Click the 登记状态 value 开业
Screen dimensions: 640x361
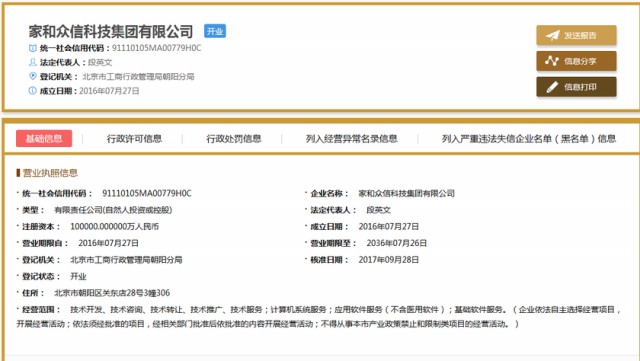(x=78, y=276)
